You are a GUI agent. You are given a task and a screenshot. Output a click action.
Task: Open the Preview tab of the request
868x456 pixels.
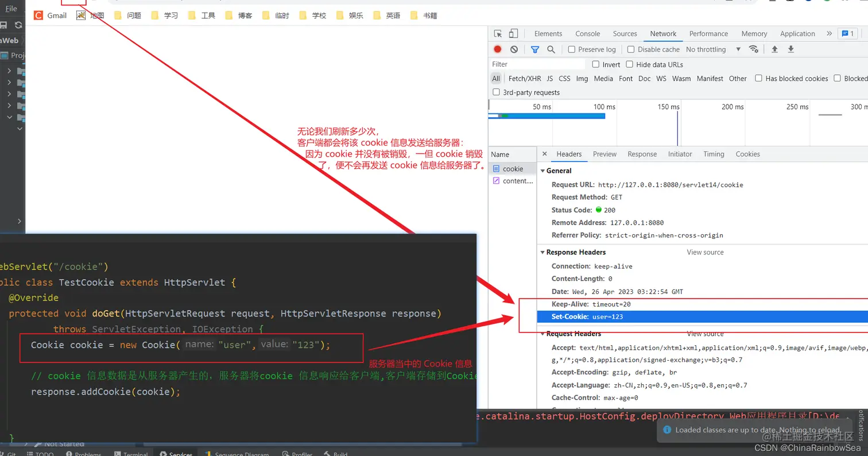point(604,154)
